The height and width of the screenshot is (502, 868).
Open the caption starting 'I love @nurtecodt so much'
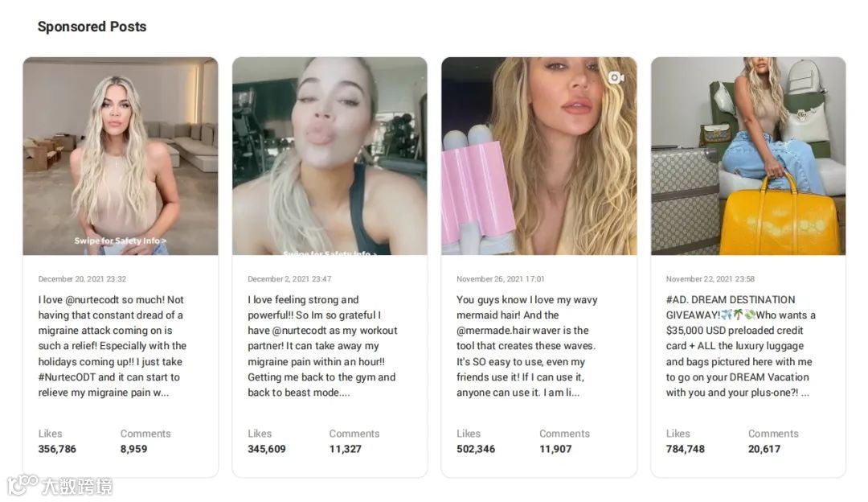(x=113, y=346)
